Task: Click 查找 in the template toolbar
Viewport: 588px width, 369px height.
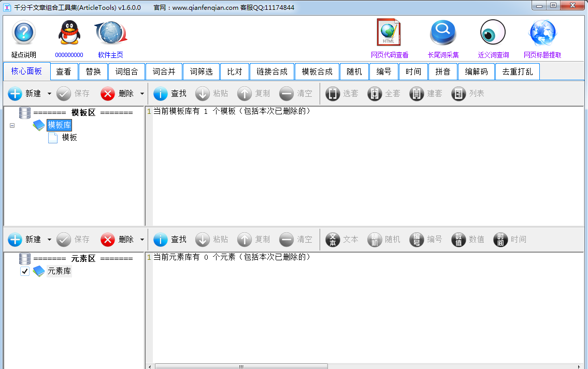Action: tap(170, 94)
